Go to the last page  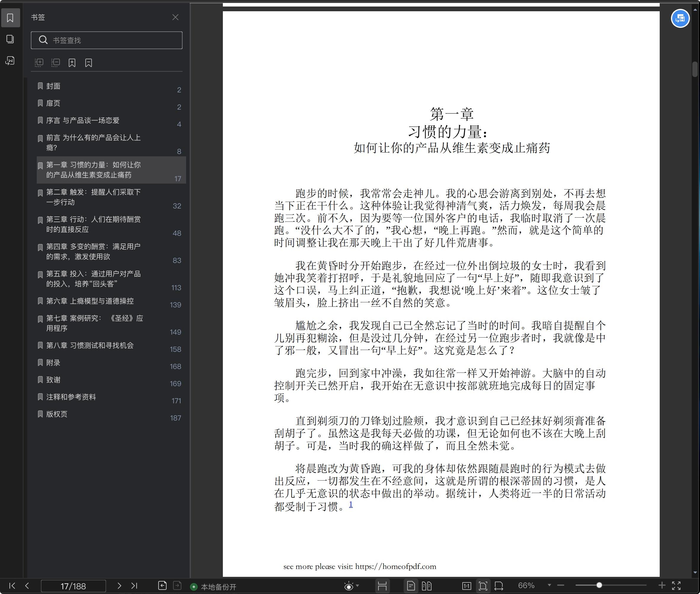pos(134,586)
